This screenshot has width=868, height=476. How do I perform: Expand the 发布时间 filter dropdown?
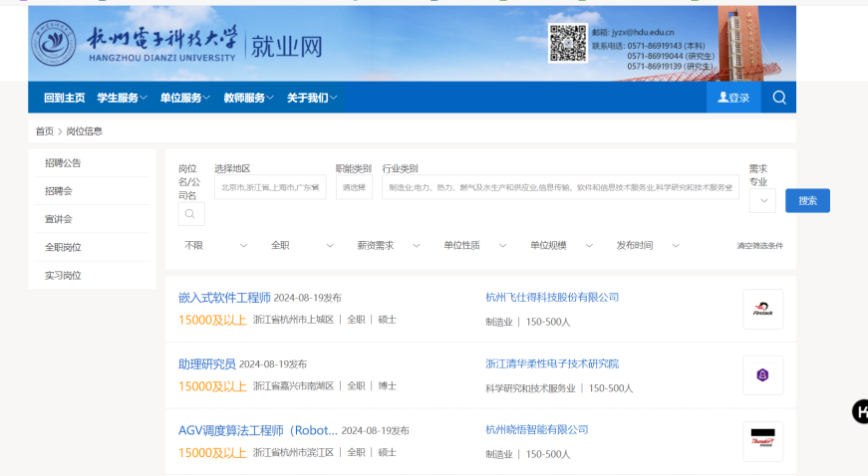tap(647, 245)
